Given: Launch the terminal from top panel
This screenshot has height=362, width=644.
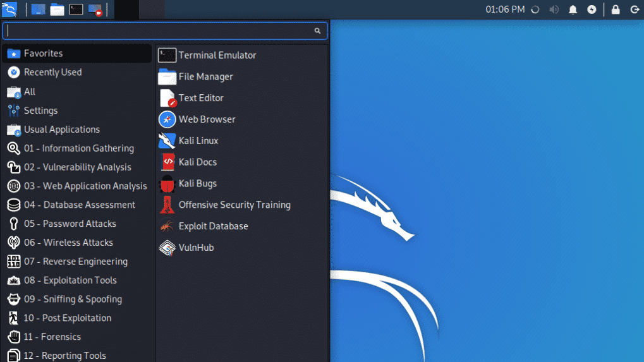Looking at the screenshot, I should pos(76,9).
